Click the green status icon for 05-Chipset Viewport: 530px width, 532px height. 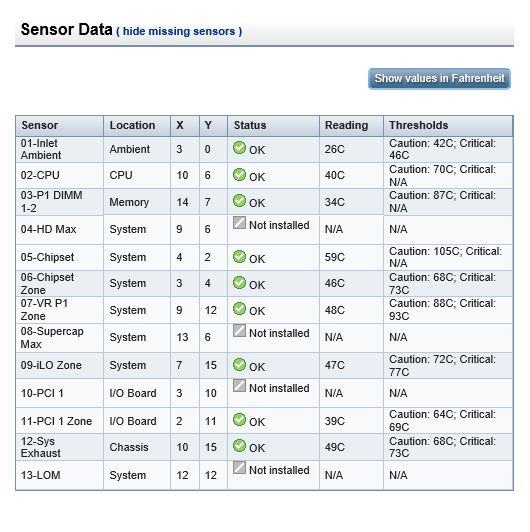[x=239, y=256]
